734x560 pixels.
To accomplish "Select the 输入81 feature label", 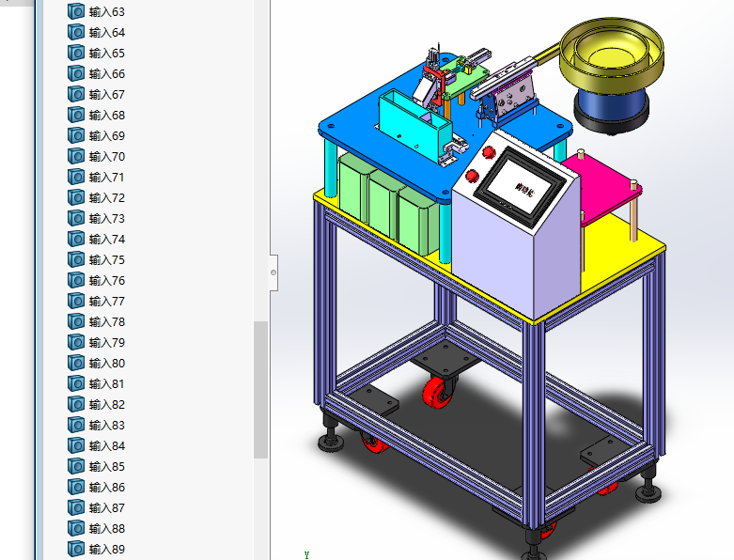I will [107, 384].
